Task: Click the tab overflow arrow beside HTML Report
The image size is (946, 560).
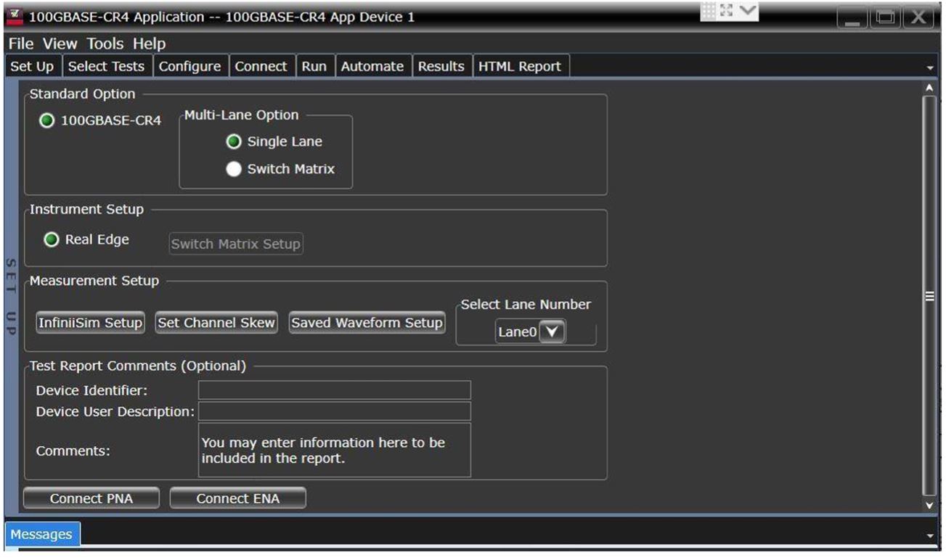Action: point(931,67)
